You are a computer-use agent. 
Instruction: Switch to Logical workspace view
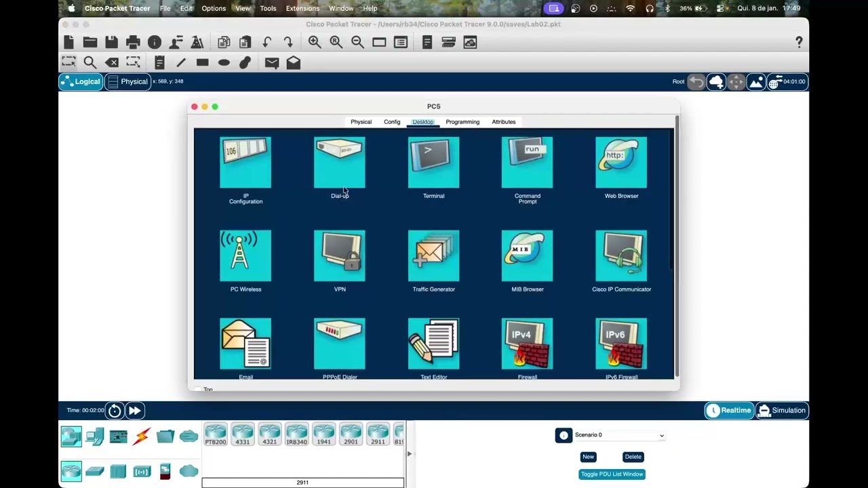point(81,81)
